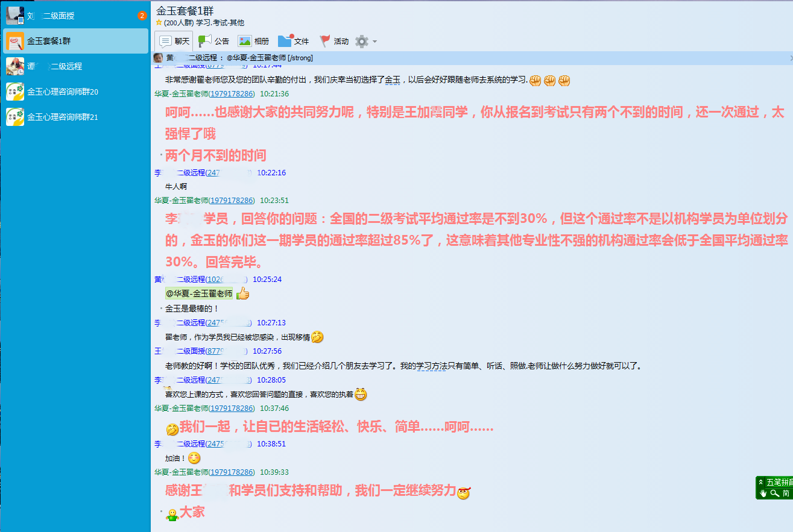Viewport: 793px width, 532px height.
Task: Open the 文件 files tab
Action: (293, 41)
